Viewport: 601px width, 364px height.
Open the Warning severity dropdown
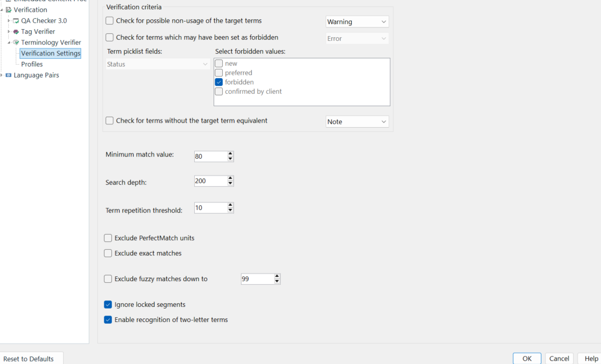coord(382,21)
